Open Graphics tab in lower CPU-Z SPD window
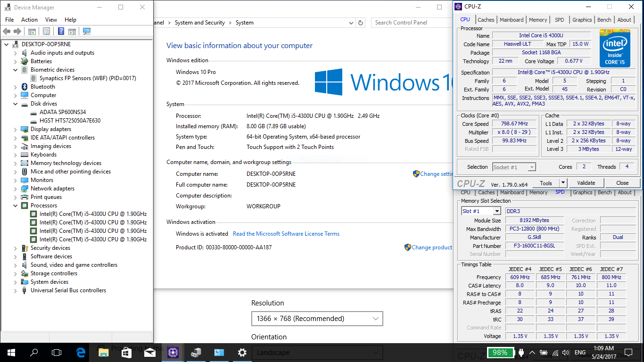The height and width of the screenshot is (362, 644). point(583,192)
